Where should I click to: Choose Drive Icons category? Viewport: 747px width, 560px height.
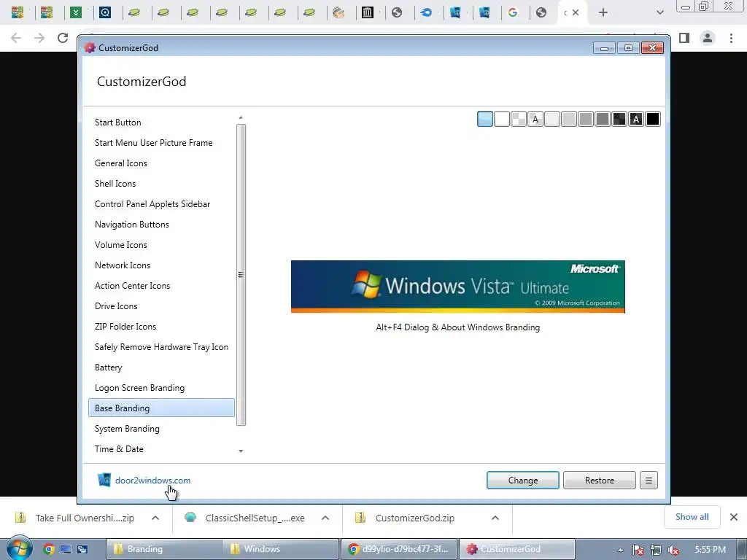[161, 306]
